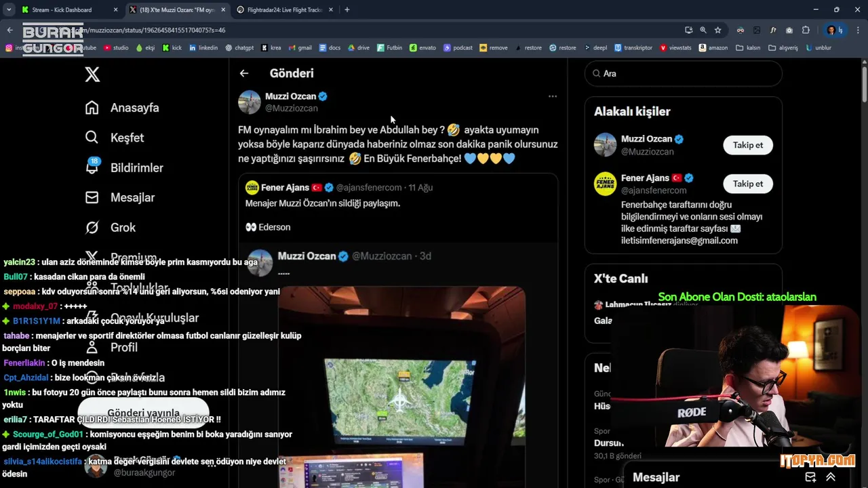The width and height of the screenshot is (868, 488).
Task: Click the browser back arrow
Action: tap(9, 30)
